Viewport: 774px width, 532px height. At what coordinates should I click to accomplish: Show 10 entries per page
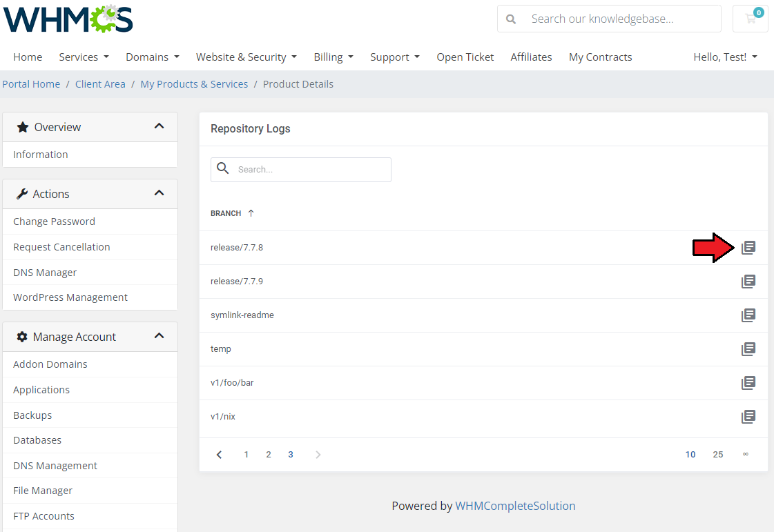click(x=690, y=455)
